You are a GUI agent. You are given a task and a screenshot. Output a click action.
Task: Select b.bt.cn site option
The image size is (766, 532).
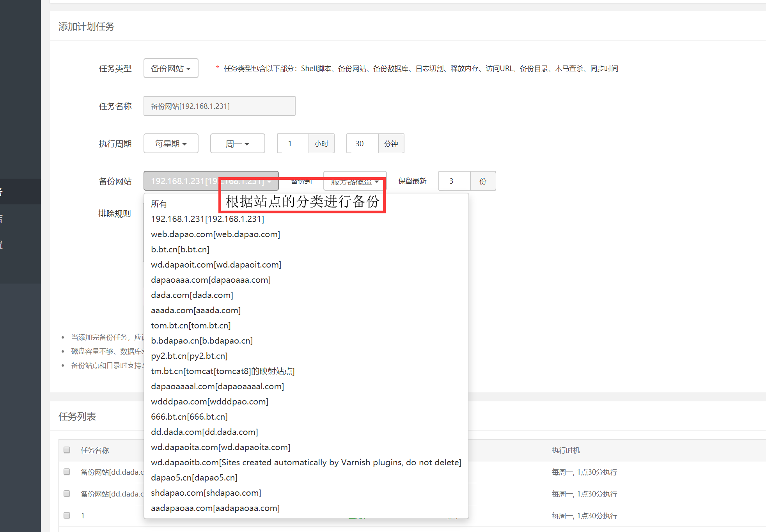pos(180,249)
